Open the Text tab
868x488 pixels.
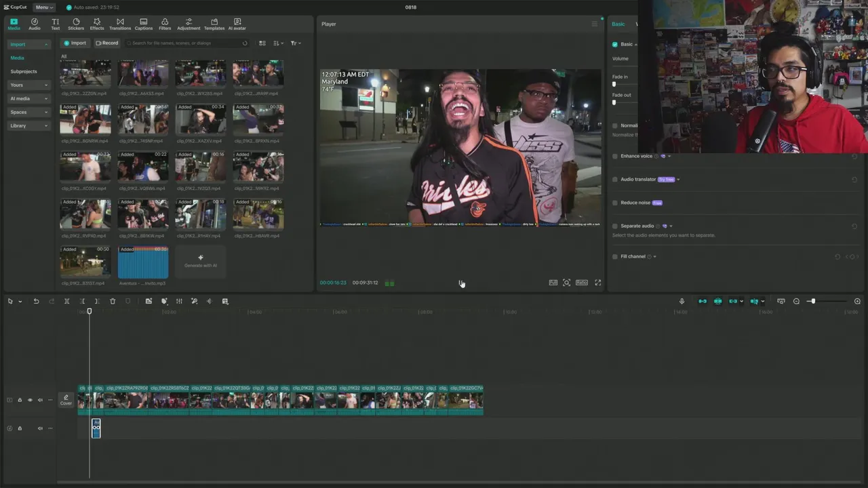(x=56, y=24)
